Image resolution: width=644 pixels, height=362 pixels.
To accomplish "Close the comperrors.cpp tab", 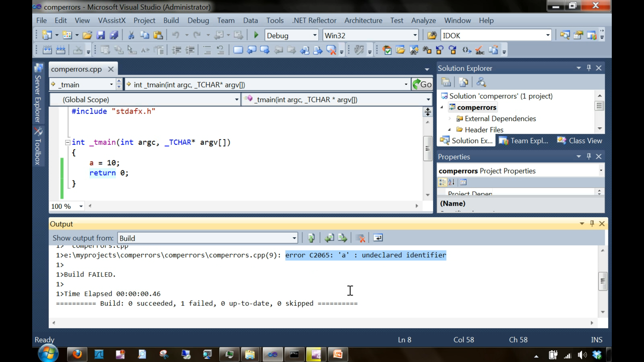I will [x=111, y=69].
